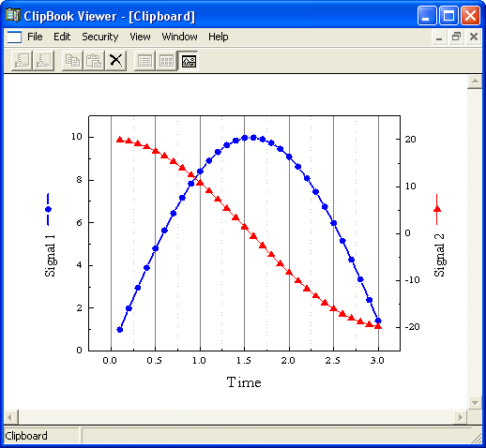The height and width of the screenshot is (448, 486).
Task: Click the Delete X toolbar icon
Action: point(115,61)
